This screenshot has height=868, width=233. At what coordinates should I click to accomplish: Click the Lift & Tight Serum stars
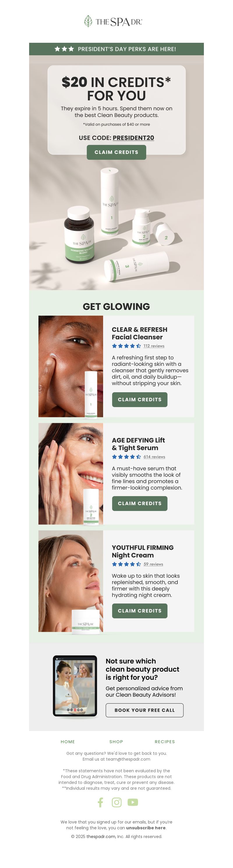(126, 457)
